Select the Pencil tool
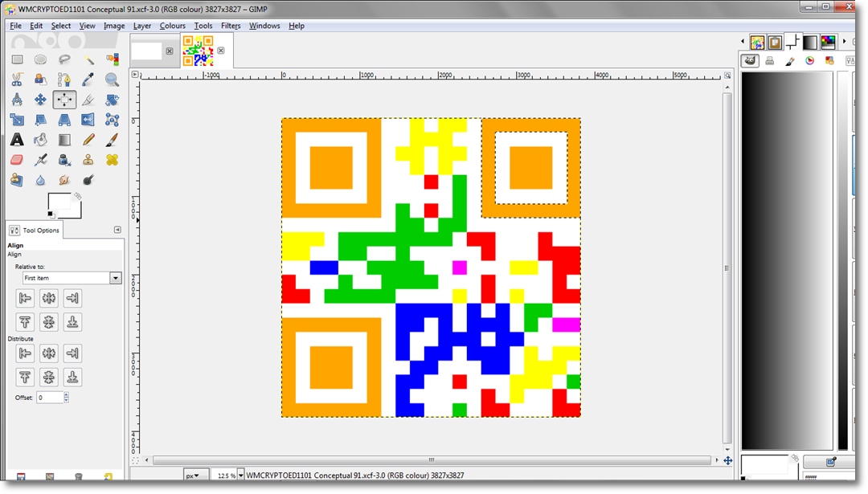Screen dimensions: 868x494 [x=88, y=140]
